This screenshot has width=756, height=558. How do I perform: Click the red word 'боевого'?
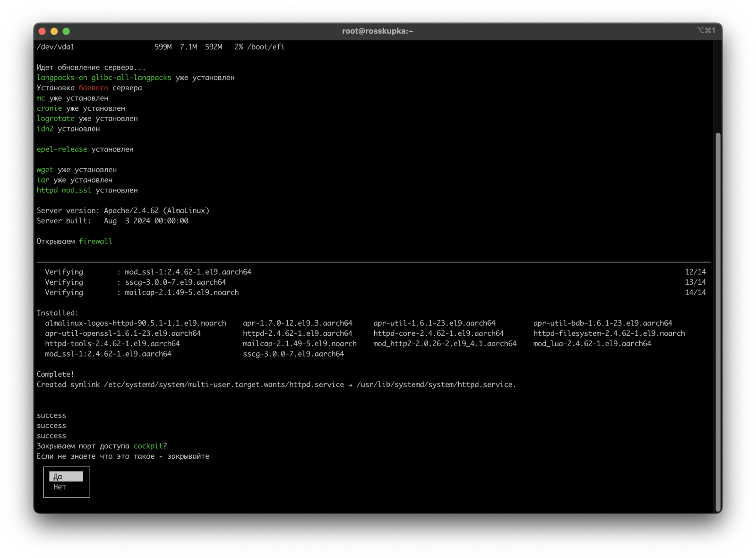pyautogui.click(x=94, y=88)
